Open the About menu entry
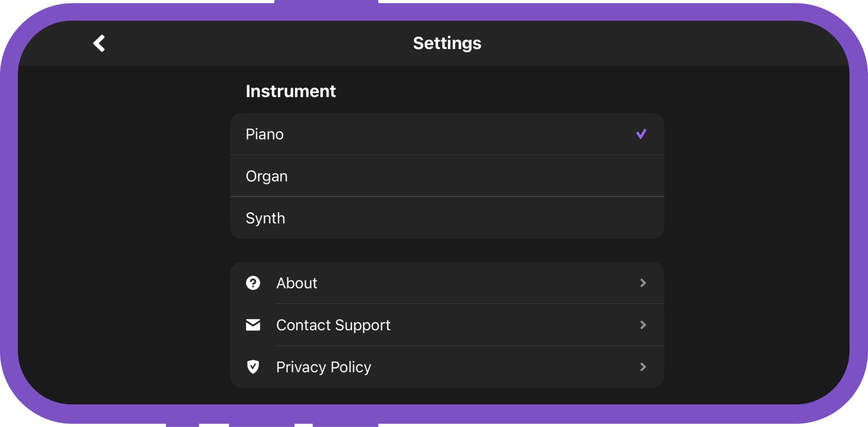 (447, 283)
